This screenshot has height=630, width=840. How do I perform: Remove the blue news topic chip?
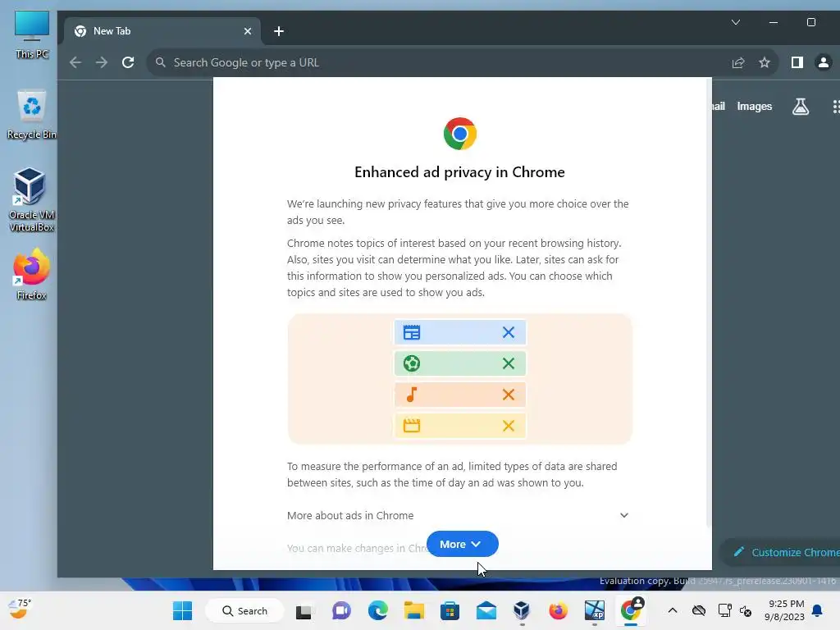click(x=509, y=332)
